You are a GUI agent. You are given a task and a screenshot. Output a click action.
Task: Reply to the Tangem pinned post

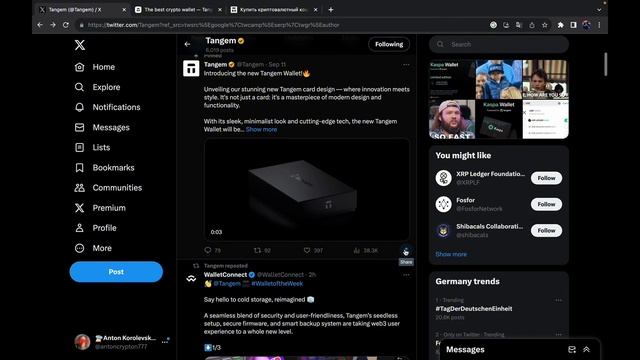click(212, 250)
